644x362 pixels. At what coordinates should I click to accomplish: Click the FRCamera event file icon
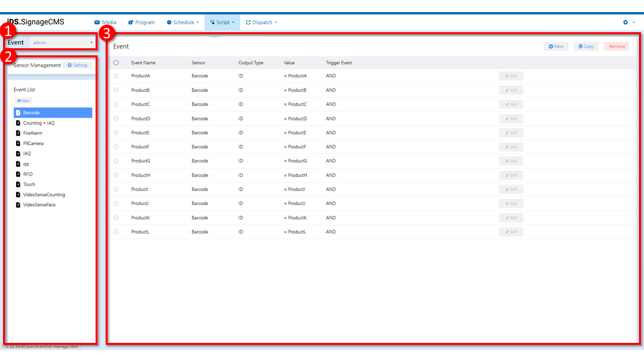pos(18,143)
